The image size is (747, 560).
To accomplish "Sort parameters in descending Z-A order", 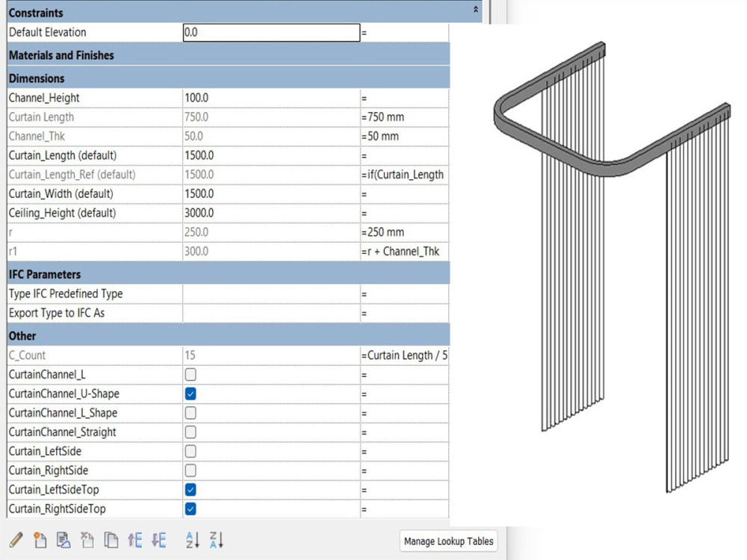I will (x=217, y=540).
